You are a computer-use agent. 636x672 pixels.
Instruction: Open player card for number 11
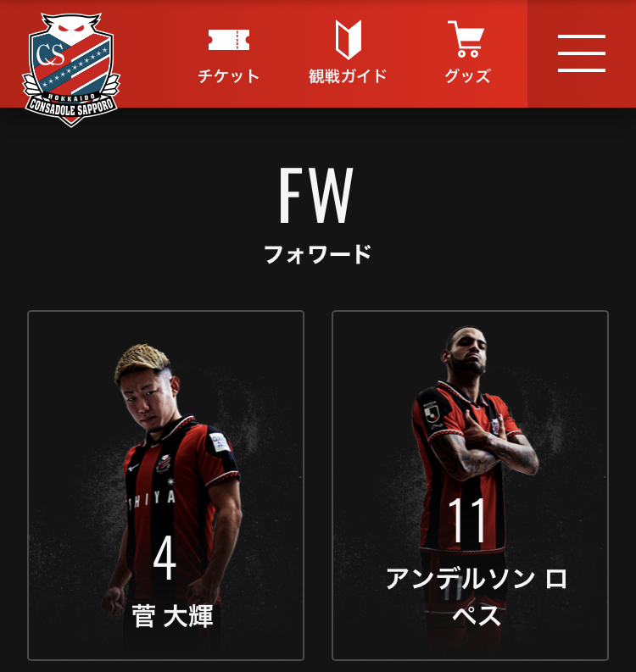[470, 485]
